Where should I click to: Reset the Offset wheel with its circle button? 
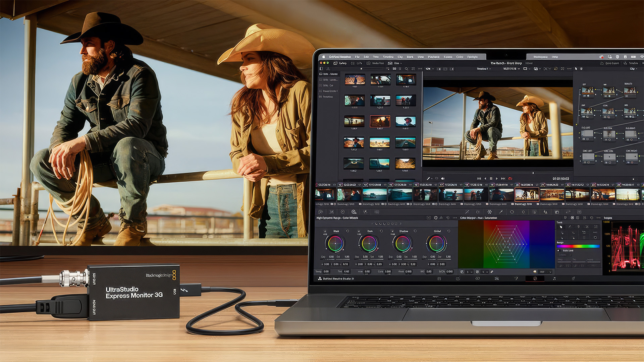point(449,231)
